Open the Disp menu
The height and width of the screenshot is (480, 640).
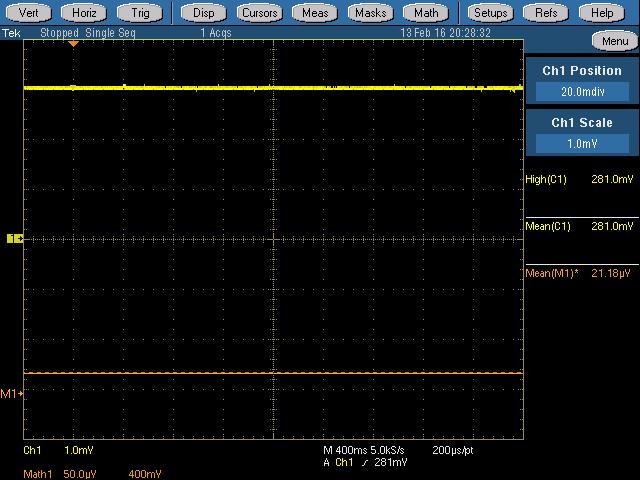point(204,13)
